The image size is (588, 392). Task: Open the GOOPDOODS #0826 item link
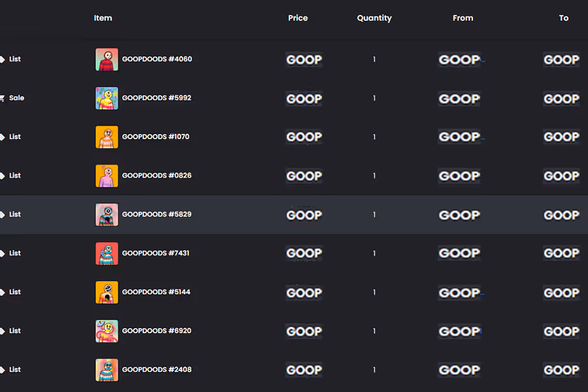[157, 176]
